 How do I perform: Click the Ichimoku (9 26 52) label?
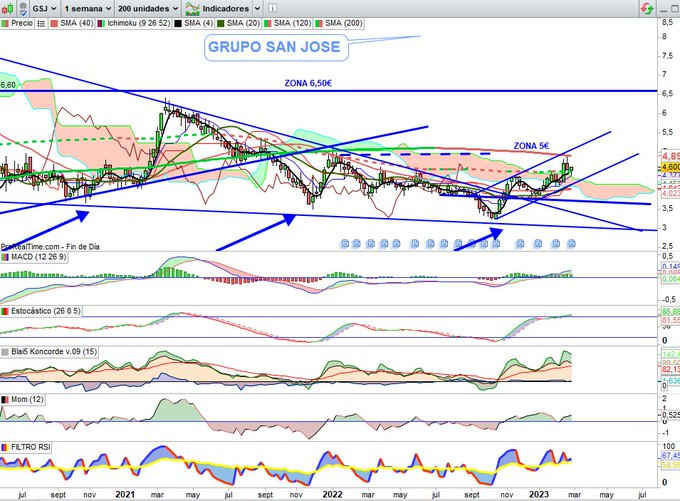tap(138, 23)
